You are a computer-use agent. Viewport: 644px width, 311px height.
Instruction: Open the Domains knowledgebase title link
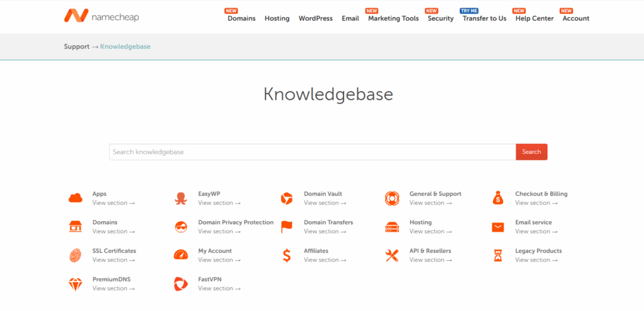pos(105,222)
